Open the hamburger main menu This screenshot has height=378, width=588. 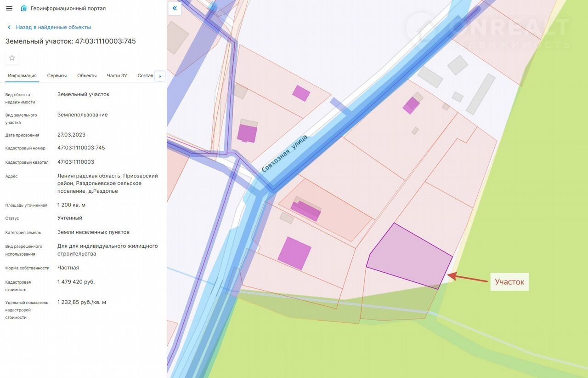pyautogui.click(x=9, y=8)
